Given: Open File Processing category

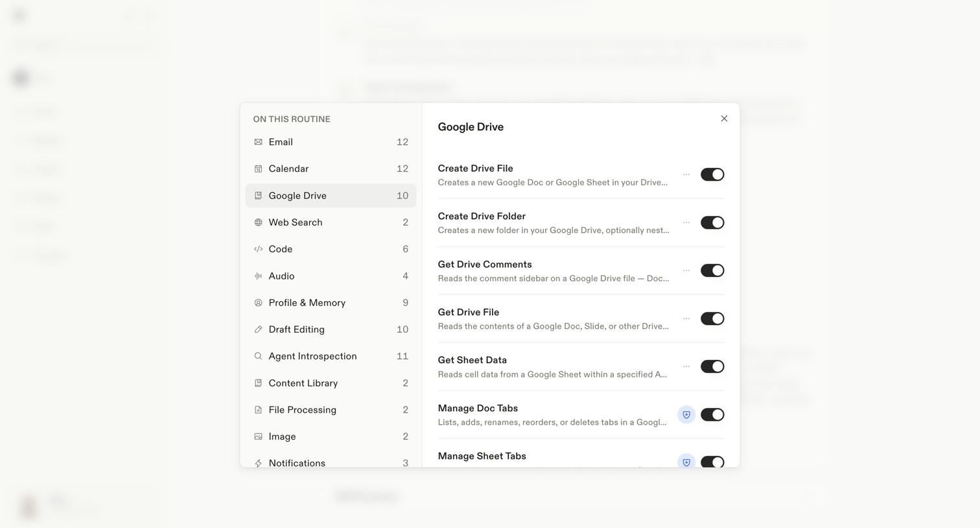Looking at the screenshot, I should (331, 410).
